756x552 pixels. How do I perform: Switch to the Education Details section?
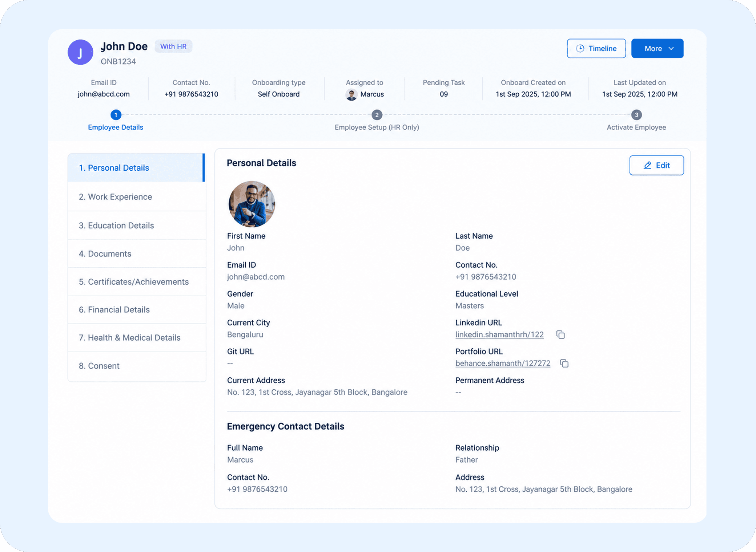coord(137,225)
